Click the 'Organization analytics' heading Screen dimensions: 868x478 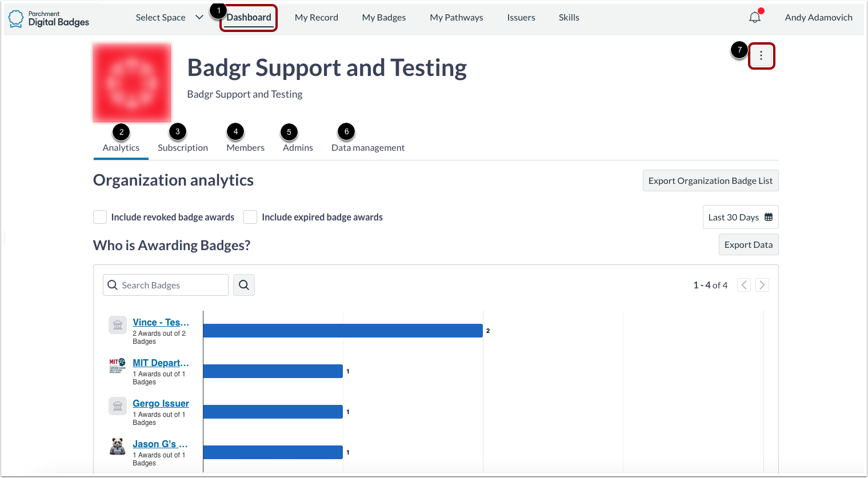coord(173,180)
